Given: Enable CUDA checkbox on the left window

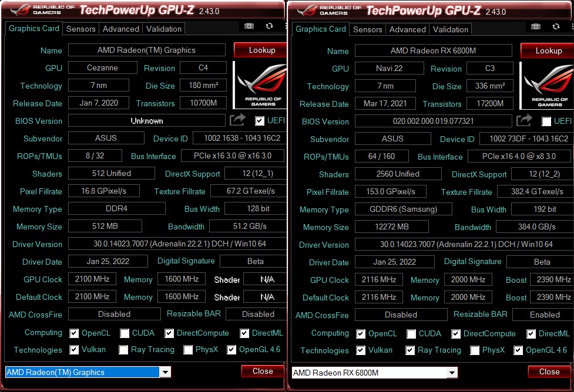Looking at the screenshot, I should 124,333.
